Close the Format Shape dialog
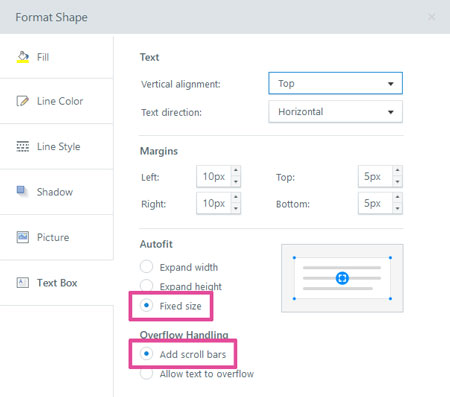The image size is (450, 397). 431,17
